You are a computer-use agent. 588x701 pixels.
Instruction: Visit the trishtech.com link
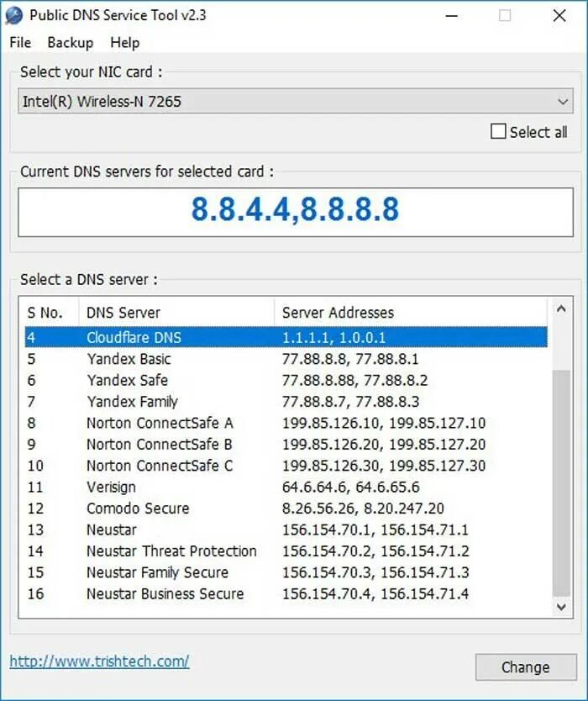pos(99,661)
